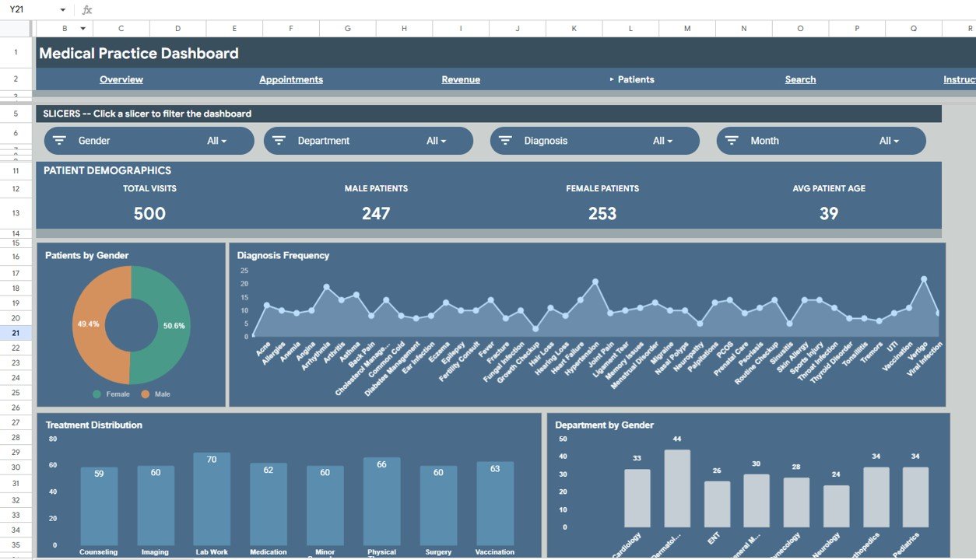Switch to the Appointments section
This screenshot has height=560, width=976.
291,79
